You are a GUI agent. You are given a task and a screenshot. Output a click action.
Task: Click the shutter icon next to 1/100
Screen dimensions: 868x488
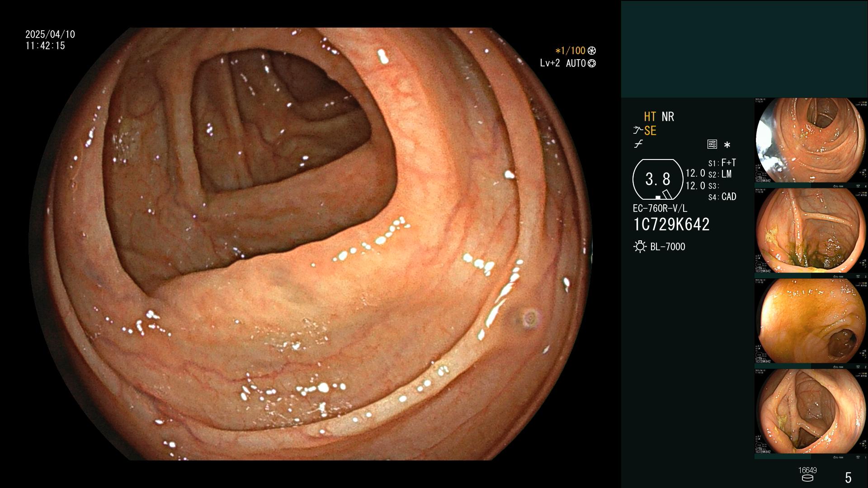[x=591, y=51]
